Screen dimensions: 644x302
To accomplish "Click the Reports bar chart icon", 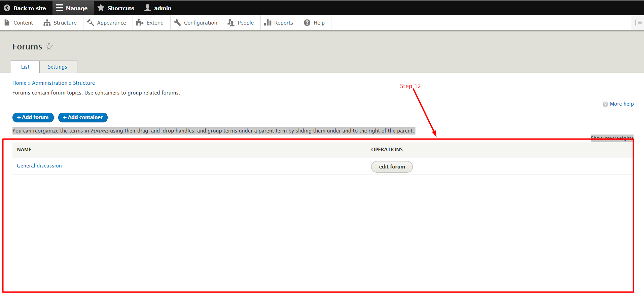I will pos(268,22).
